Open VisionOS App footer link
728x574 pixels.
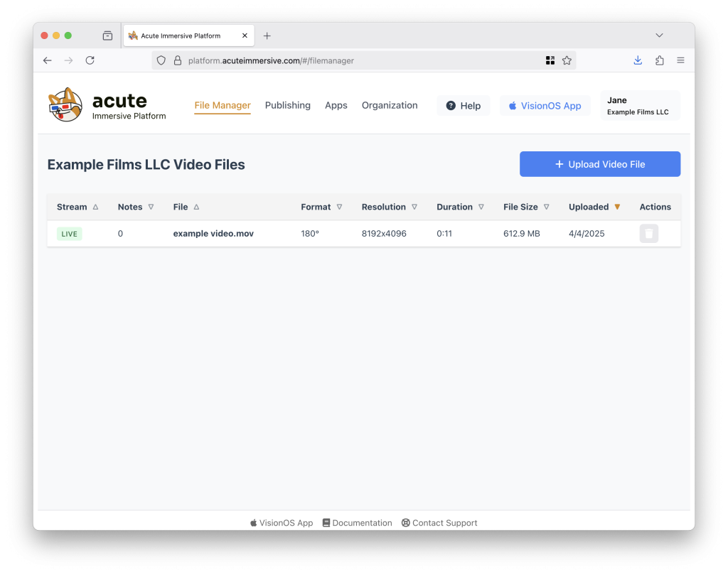point(282,523)
